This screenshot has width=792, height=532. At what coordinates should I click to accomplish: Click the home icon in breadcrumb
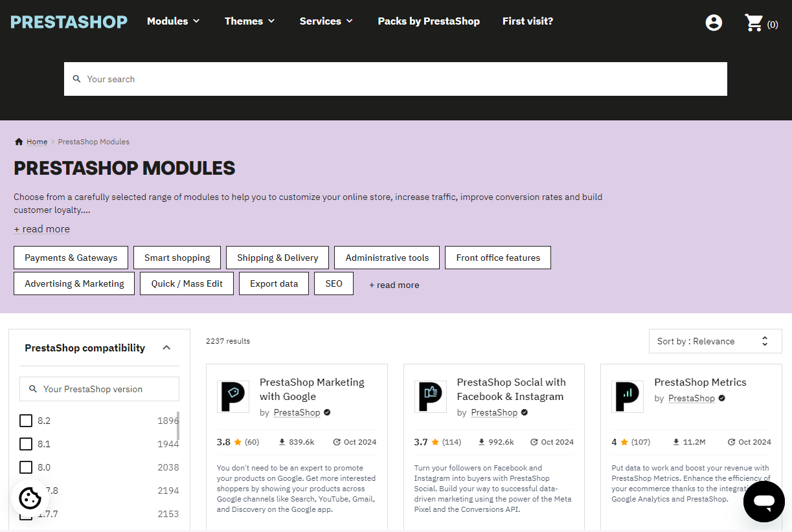coord(19,142)
